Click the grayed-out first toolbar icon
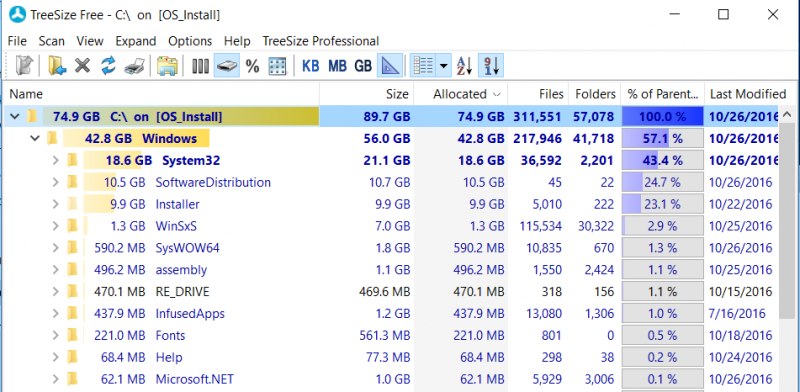The height and width of the screenshot is (392, 800). [24, 65]
